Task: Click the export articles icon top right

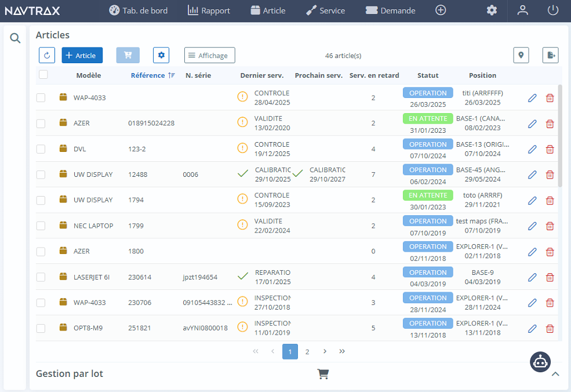Action: coord(550,55)
